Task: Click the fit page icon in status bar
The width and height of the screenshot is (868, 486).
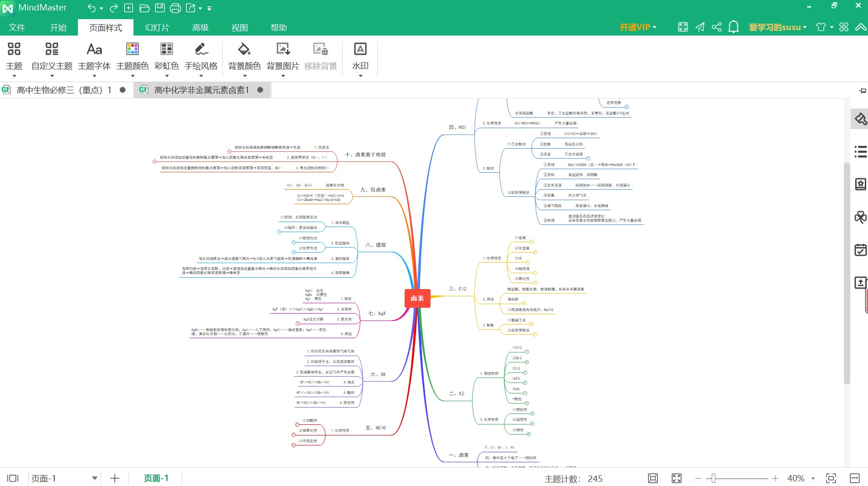Action: pos(653,478)
